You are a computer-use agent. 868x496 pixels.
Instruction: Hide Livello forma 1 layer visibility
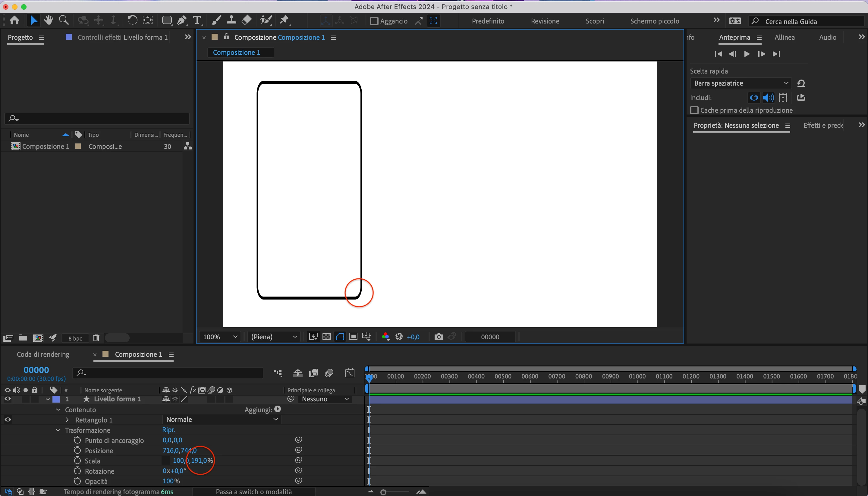(x=8, y=399)
